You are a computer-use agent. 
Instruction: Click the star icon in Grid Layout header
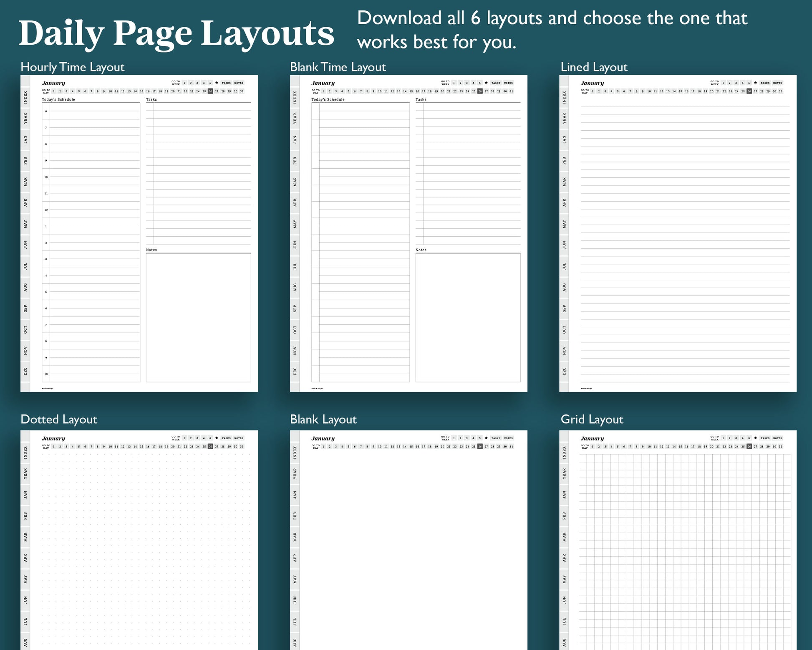pos(755,438)
